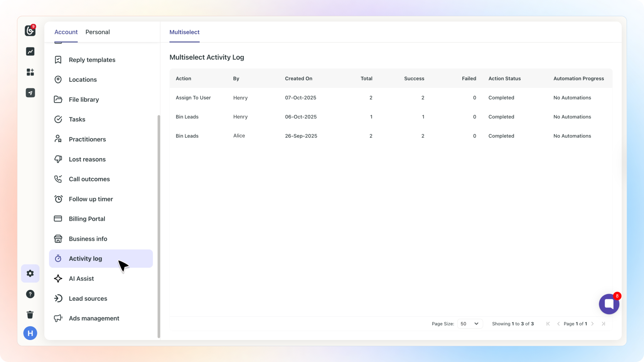Image resolution: width=644 pixels, height=362 pixels.
Task: Jump to last page of results
Action: (604, 324)
